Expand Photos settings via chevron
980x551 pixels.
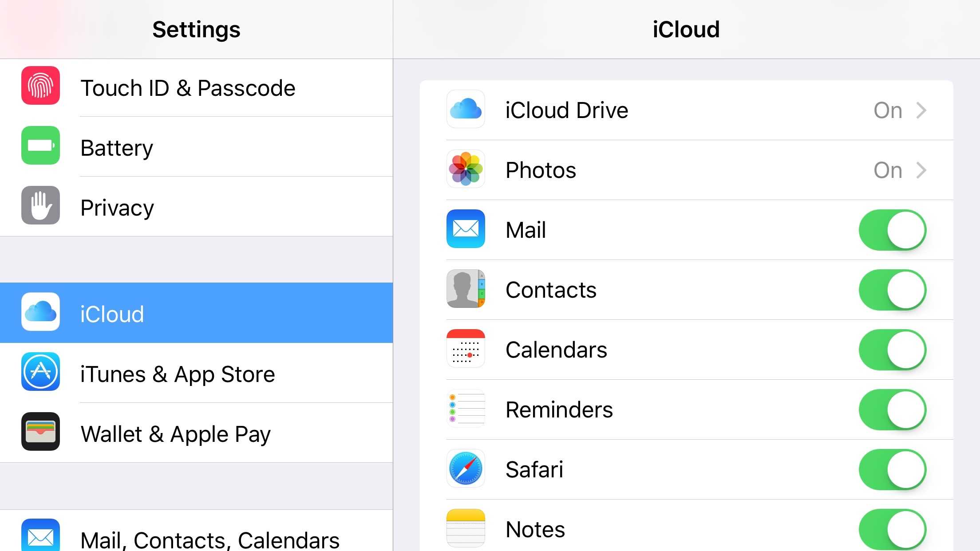921,170
